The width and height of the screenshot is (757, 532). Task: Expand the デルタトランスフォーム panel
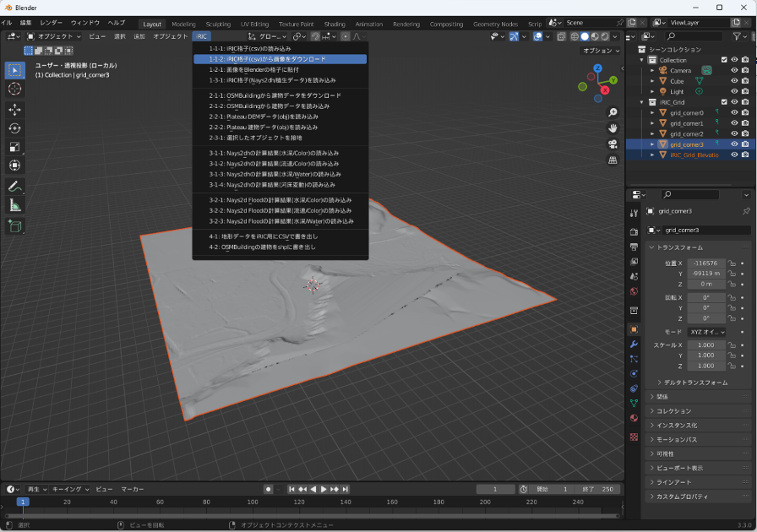click(694, 383)
